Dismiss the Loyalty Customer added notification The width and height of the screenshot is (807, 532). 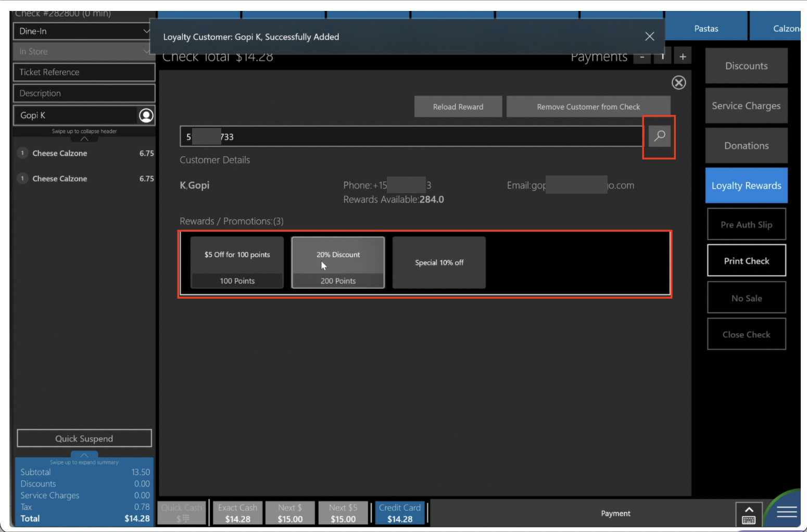(x=649, y=36)
